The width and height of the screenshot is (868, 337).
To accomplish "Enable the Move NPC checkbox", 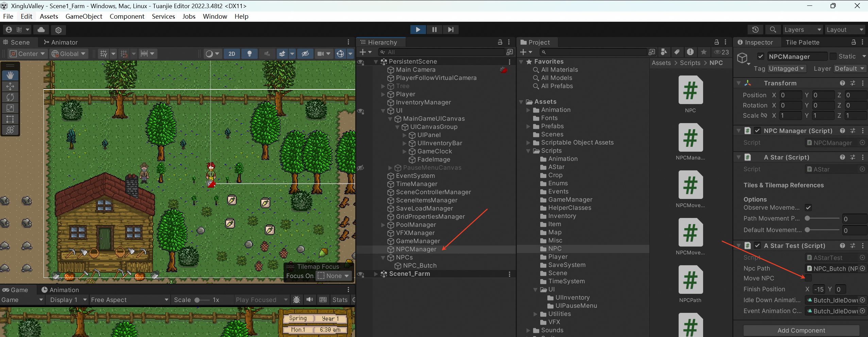I will (x=809, y=279).
